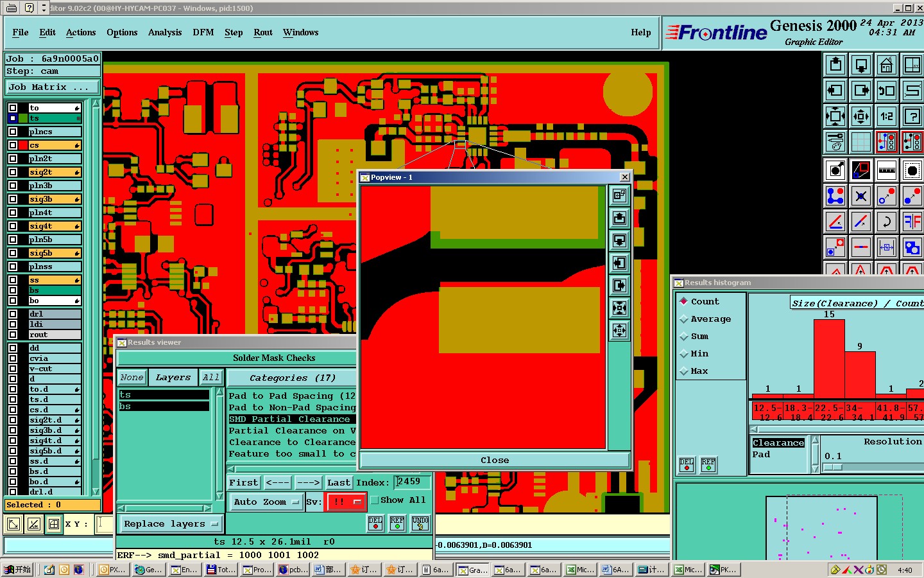Click the 开始 Start button on taskbar
924x578 pixels.
click(x=17, y=570)
